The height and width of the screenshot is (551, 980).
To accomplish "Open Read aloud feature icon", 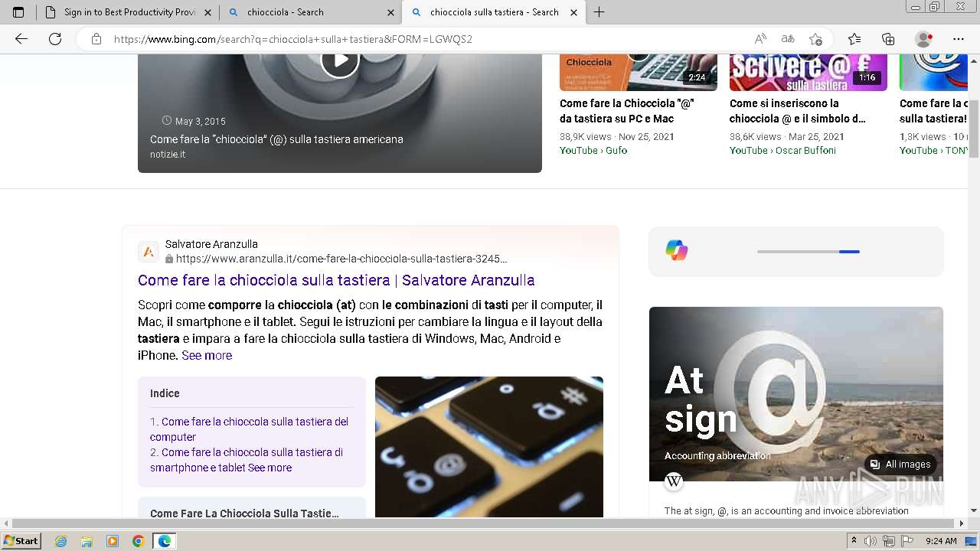I will tap(760, 39).
